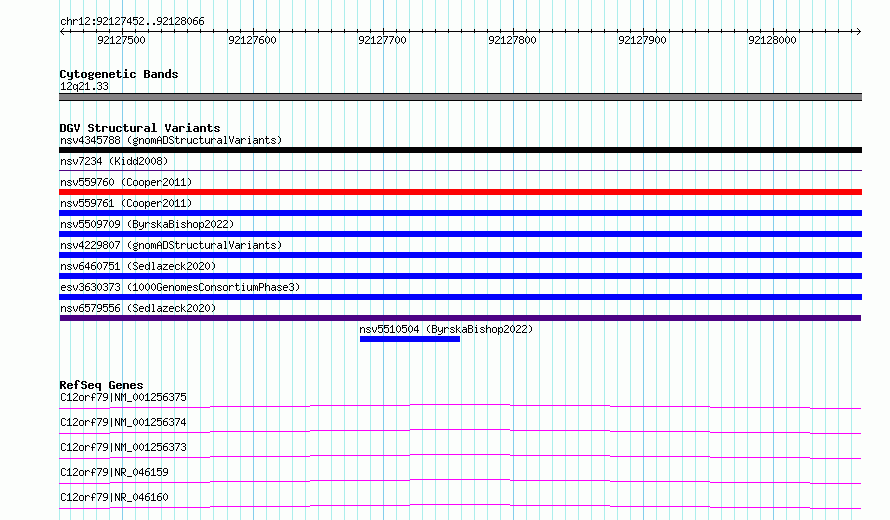
Task: Click the blue esv3630373 variant bar
Action: [460, 297]
